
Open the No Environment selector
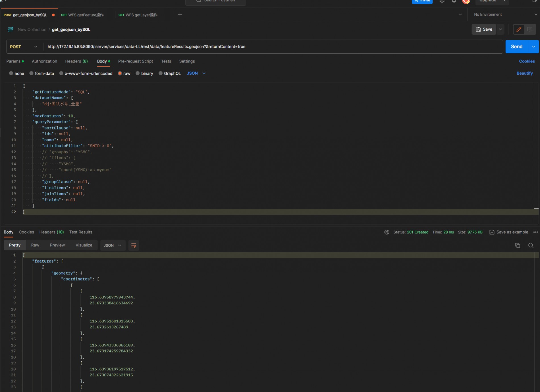(x=505, y=14)
